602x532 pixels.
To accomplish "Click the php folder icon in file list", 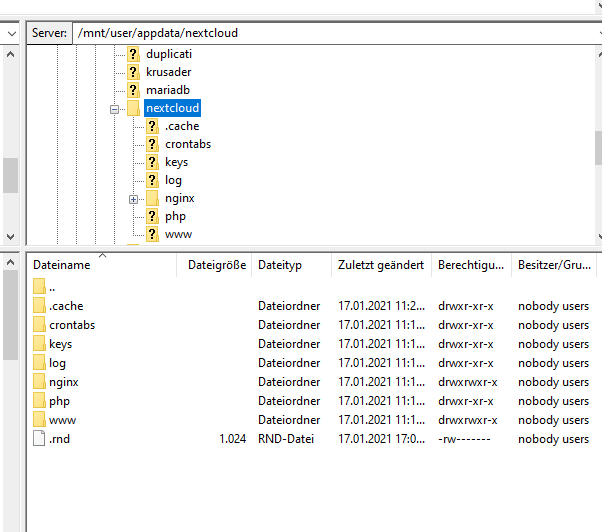I will [39, 401].
